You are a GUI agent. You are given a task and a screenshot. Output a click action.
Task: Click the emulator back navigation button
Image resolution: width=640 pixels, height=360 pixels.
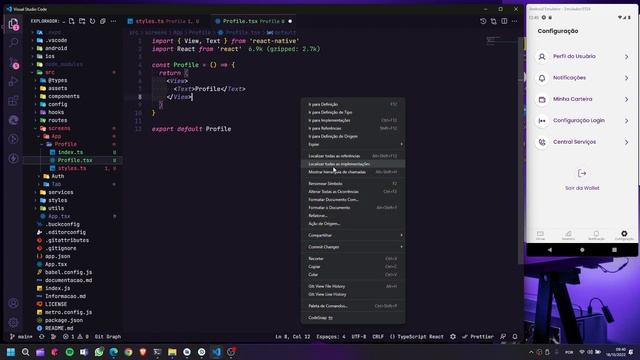550,250
